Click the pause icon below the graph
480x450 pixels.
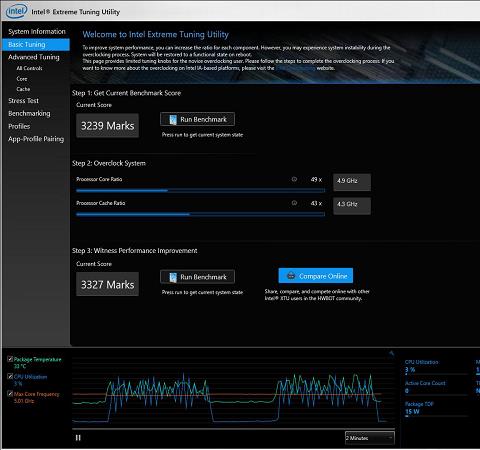coord(78,438)
